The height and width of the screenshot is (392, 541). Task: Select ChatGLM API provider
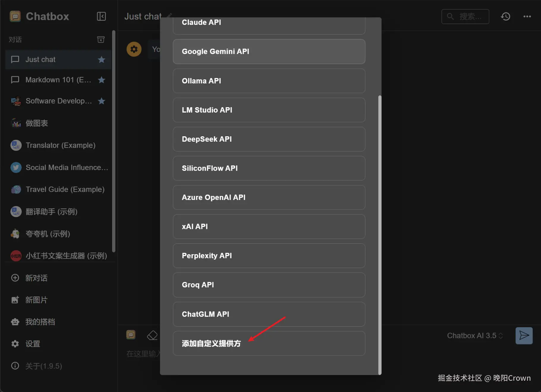(269, 314)
